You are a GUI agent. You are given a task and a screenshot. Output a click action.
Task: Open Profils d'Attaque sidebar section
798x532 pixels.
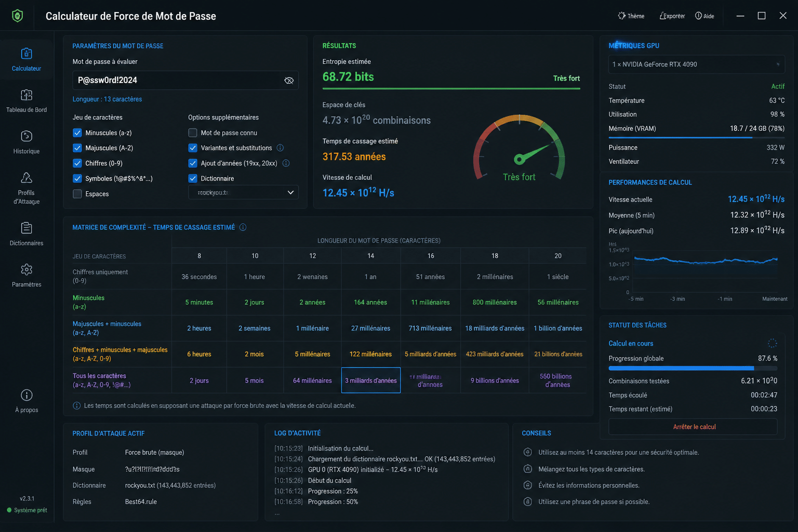[26, 188]
